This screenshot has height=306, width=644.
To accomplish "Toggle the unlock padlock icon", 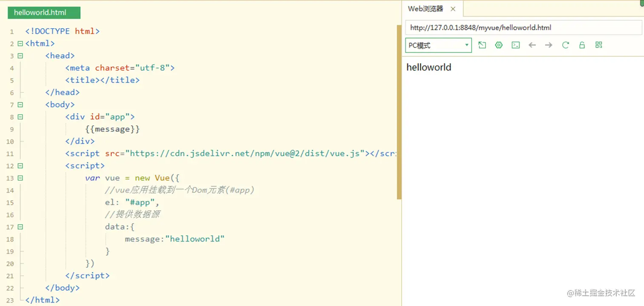I will point(582,45).
